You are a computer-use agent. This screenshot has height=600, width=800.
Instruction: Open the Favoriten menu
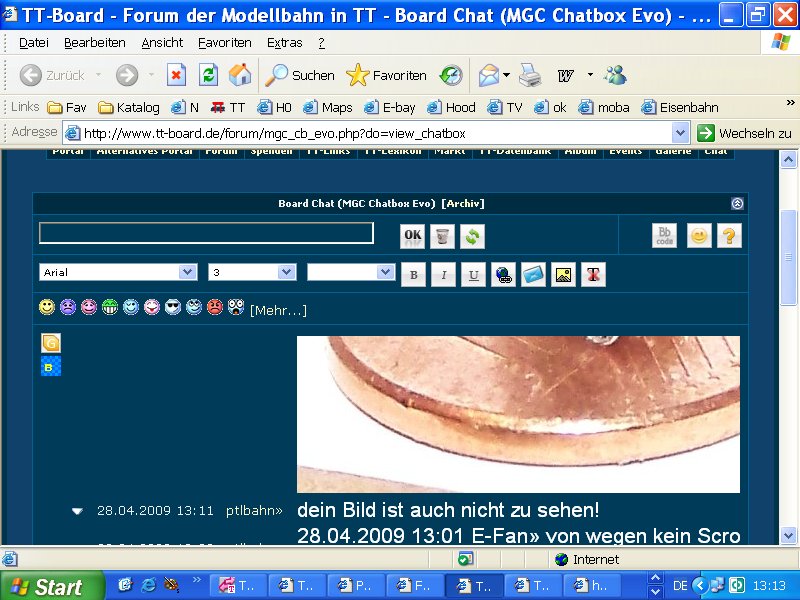[x=225, y=43]
